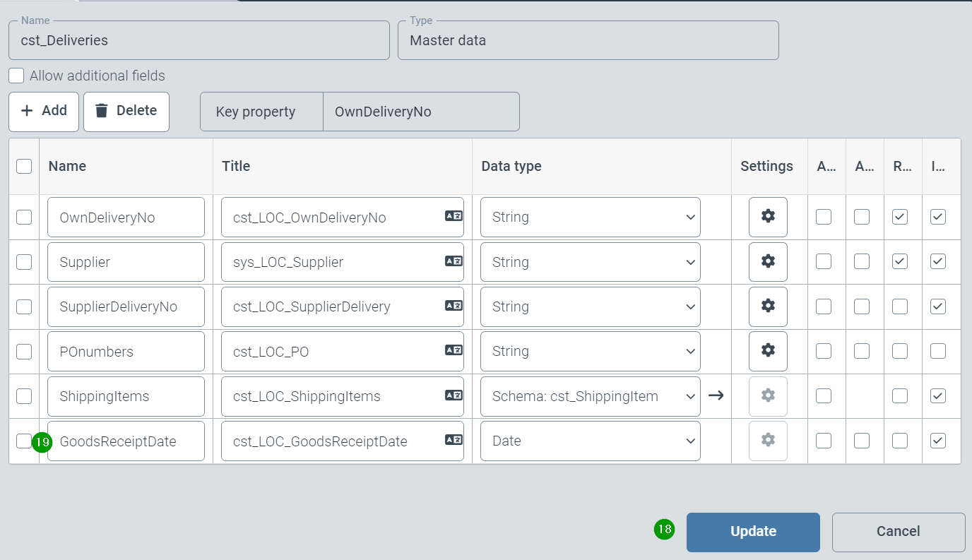Click the schema Name input field

point(198,40)
